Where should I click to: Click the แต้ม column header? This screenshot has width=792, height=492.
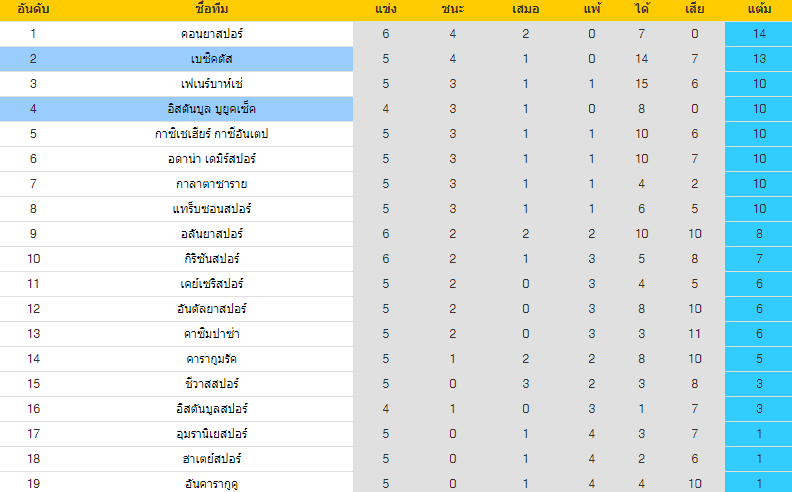click(759, 9)
